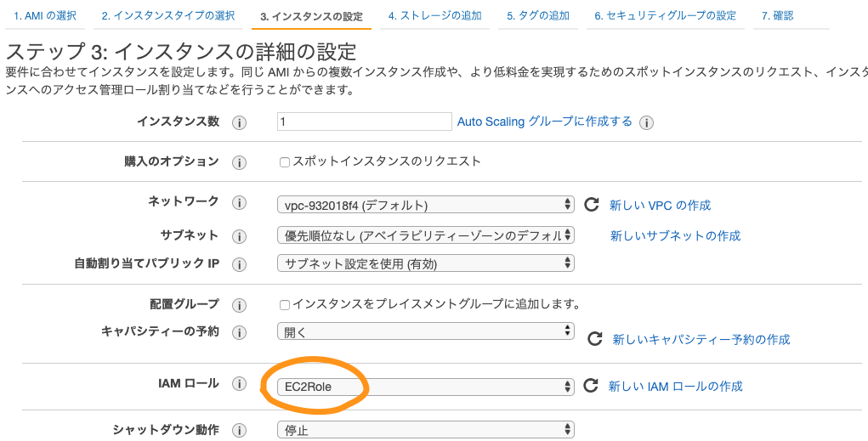The image size is (868, 441).
Task: Refresh the VPC network list
Action: (x=591, y=205)
